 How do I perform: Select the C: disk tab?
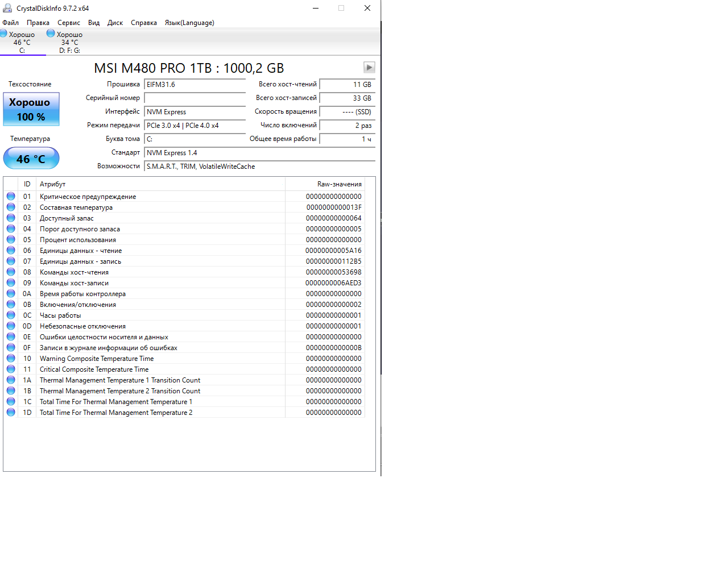[22, 42]
